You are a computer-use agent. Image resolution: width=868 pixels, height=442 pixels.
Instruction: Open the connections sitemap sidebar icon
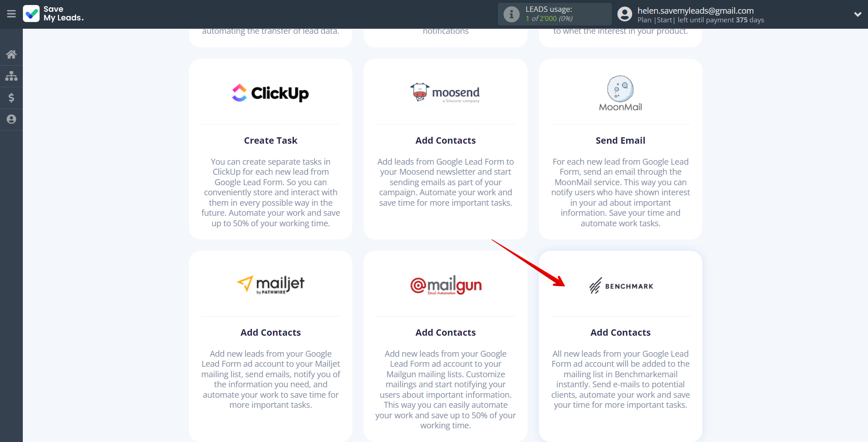pyautogui.click(x=11, y=76)
